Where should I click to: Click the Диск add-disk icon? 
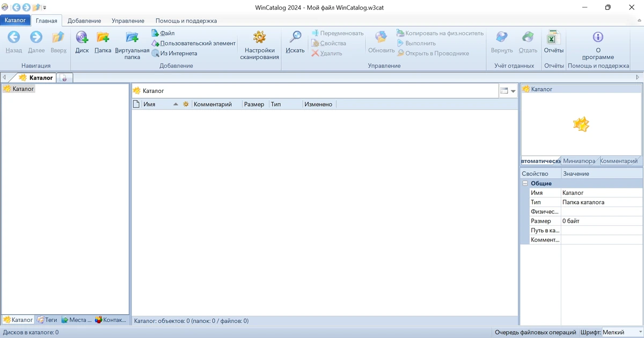82,37
